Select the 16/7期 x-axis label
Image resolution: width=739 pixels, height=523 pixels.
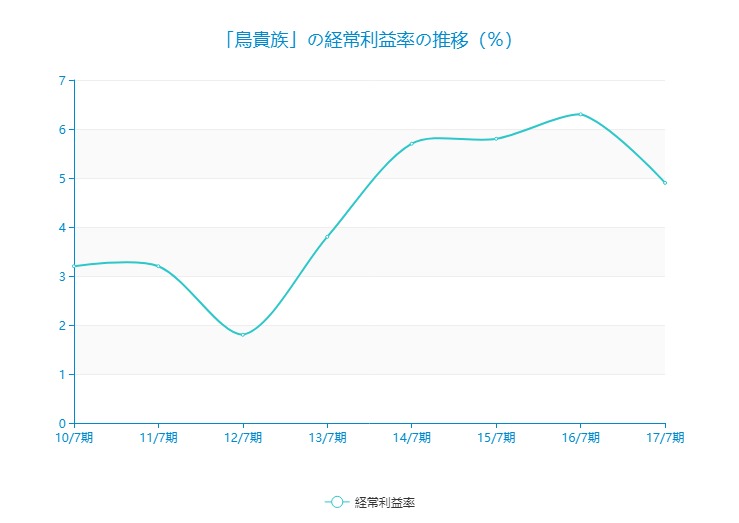click(580, 437)
